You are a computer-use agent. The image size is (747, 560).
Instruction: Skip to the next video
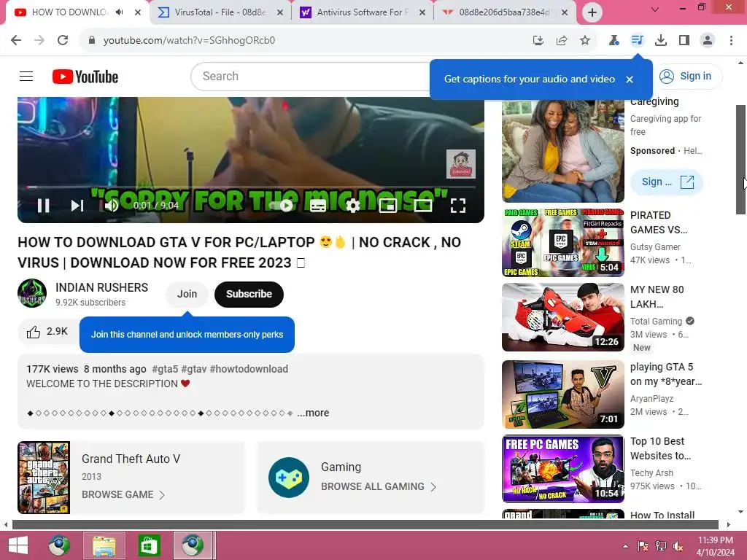point(77,206)
